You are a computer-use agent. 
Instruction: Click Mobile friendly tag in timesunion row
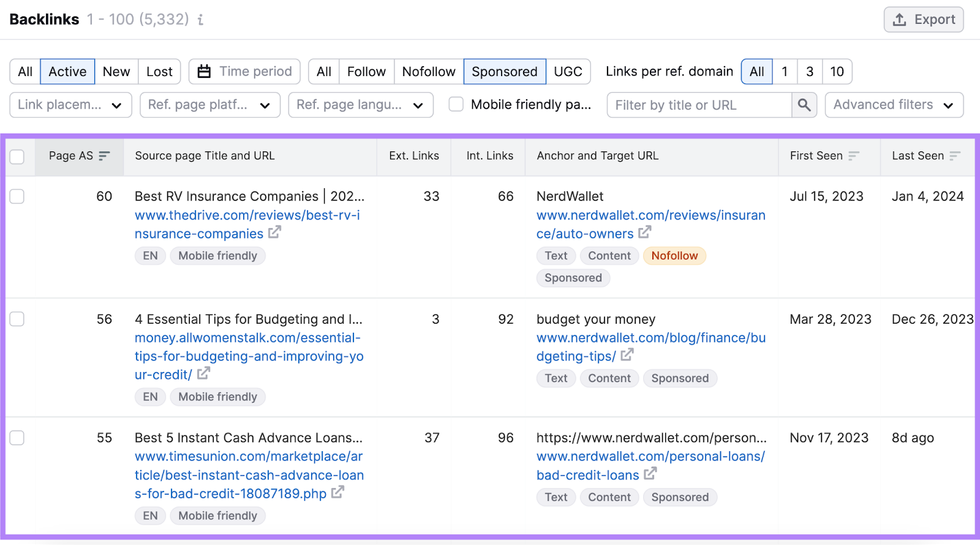tap(217, 516)
